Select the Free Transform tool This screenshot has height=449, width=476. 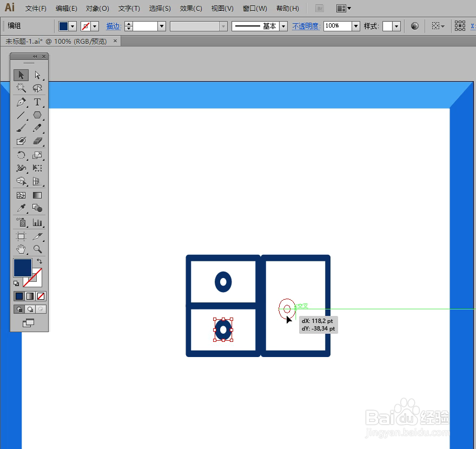click(x=37, y=168)
